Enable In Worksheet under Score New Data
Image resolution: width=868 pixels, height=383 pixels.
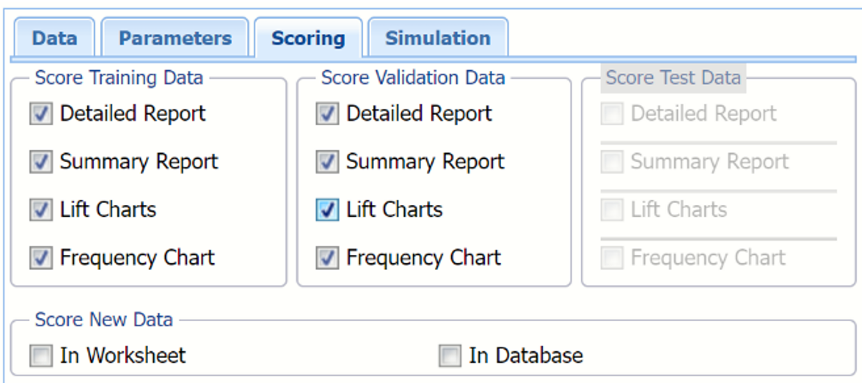[41, 356]
